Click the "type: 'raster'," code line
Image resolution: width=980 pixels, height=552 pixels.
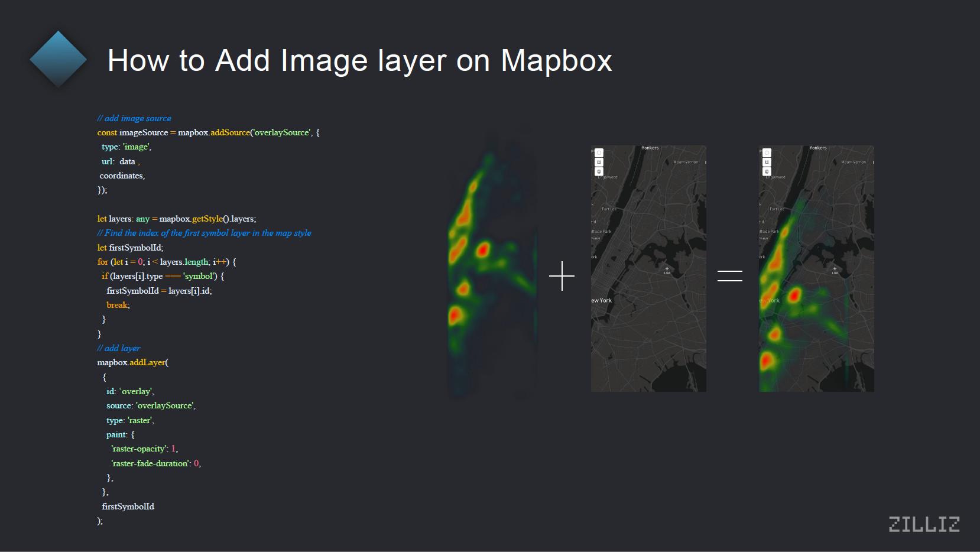(x=130, y=420)
